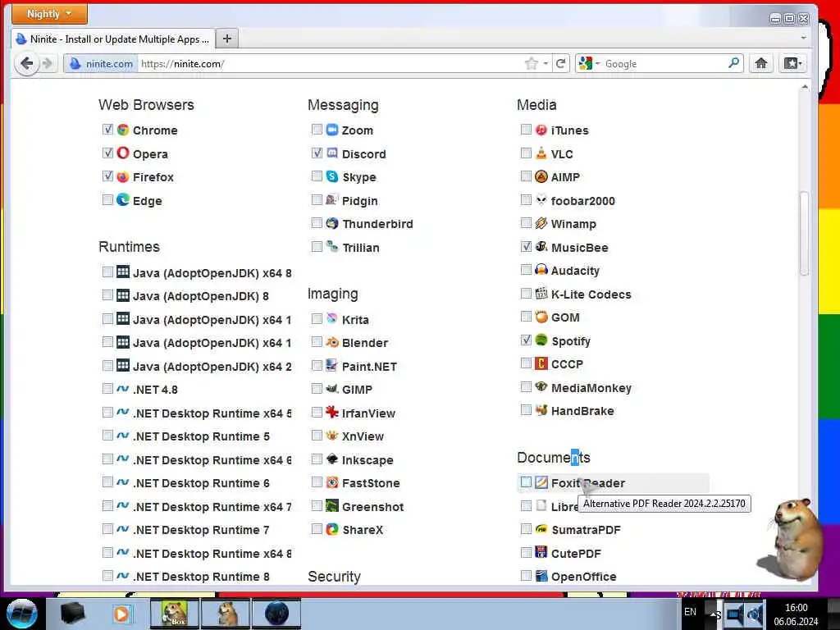840x630 pixels.
Task: Reload the page with the refresh icon
Action: point(560,63)
